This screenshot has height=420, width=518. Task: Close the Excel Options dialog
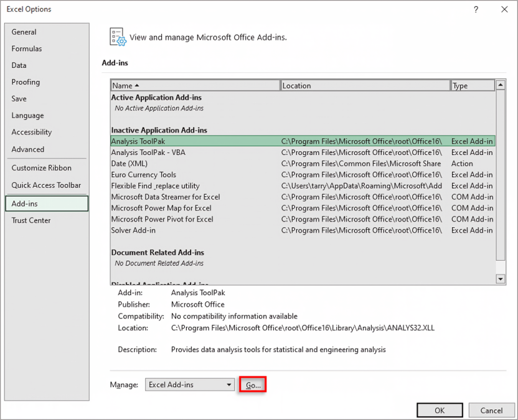[504, 9]
